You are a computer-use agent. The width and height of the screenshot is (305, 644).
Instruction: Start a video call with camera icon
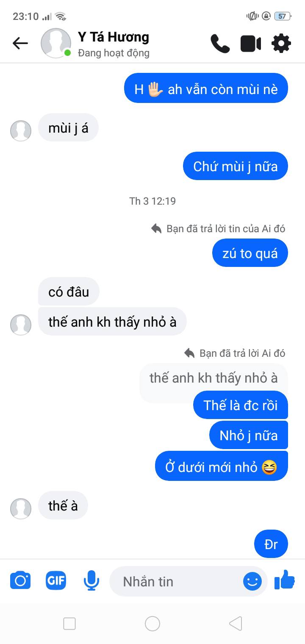point(251,44)
